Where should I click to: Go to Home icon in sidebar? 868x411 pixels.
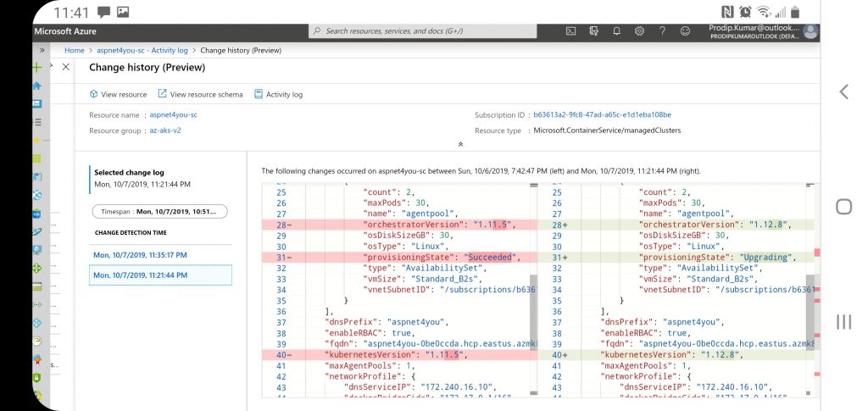[x=37, y=86]
